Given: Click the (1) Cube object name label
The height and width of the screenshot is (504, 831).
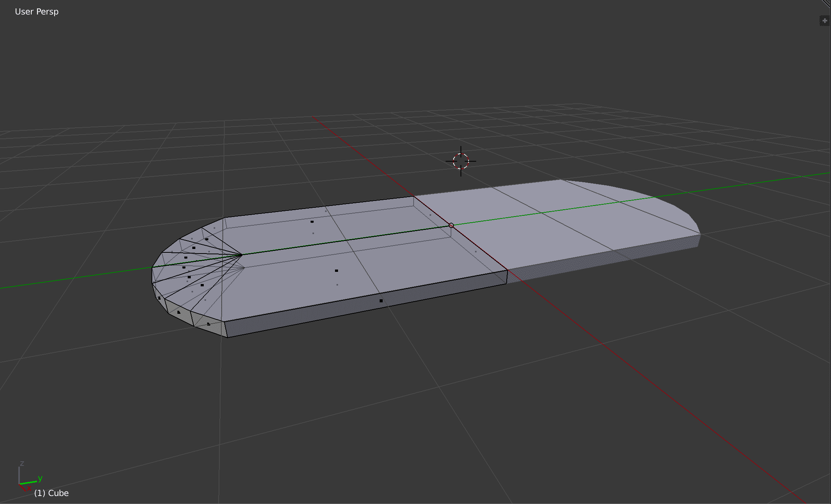Looking at the screenshot, I should (x=51, y=493).
